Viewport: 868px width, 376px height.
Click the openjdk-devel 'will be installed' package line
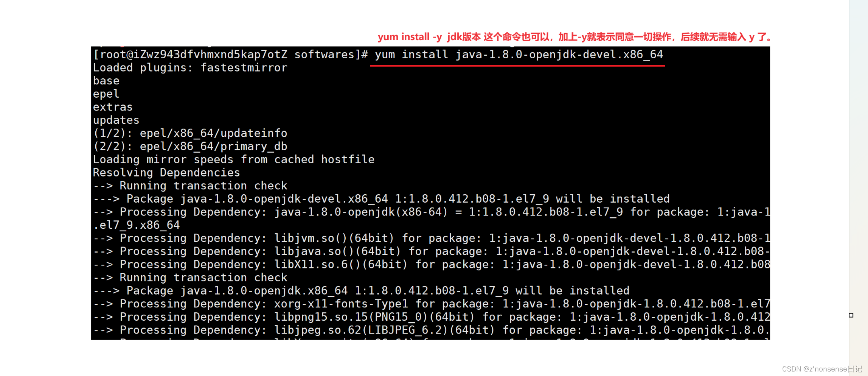(382, 199)
